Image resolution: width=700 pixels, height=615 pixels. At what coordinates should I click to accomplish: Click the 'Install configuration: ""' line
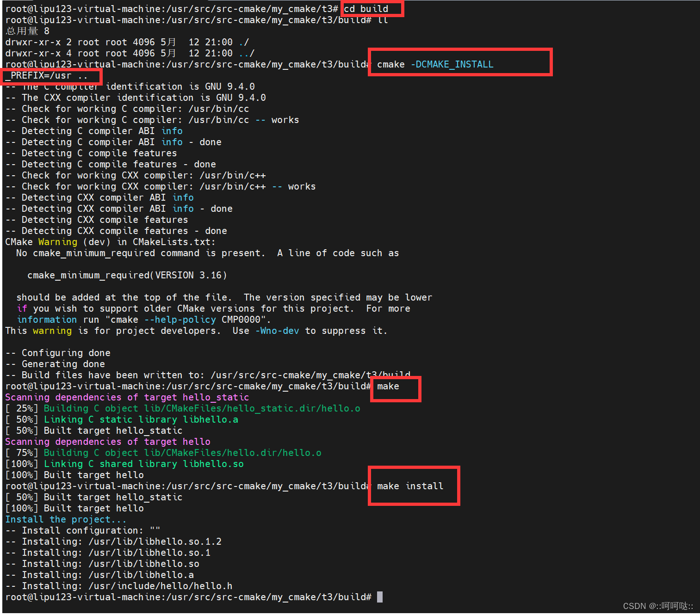[83, 530]
